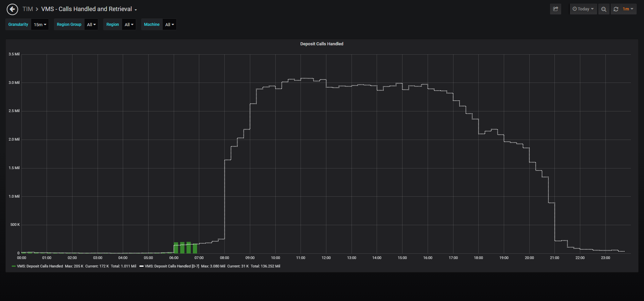
Task: Click the green legend color swatch
Action: click(14, 266)
